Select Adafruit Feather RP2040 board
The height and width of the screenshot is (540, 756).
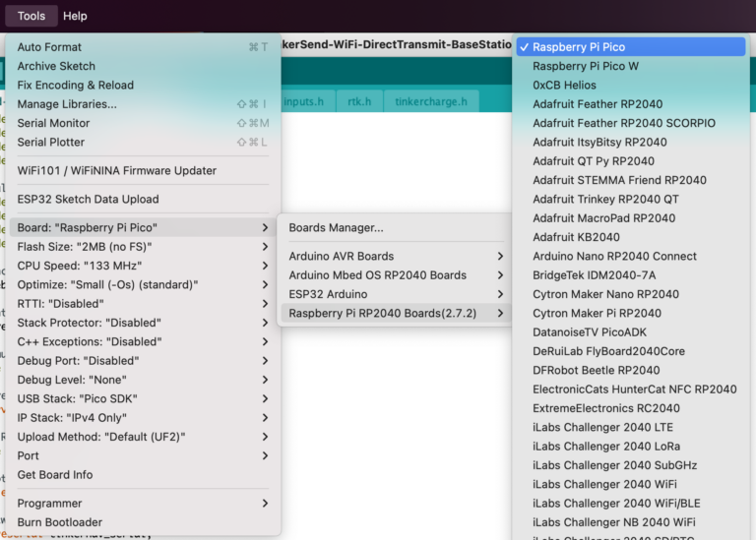pyautogui.click(x=631, y=104)
